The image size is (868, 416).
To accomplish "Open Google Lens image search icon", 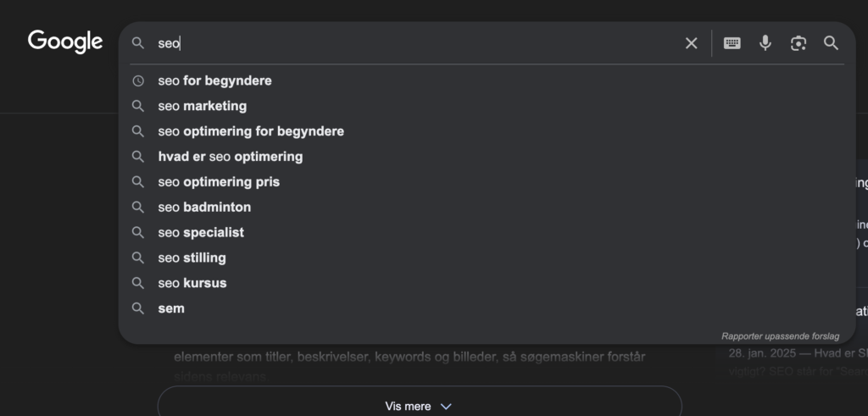I will [x=798, y=43].
